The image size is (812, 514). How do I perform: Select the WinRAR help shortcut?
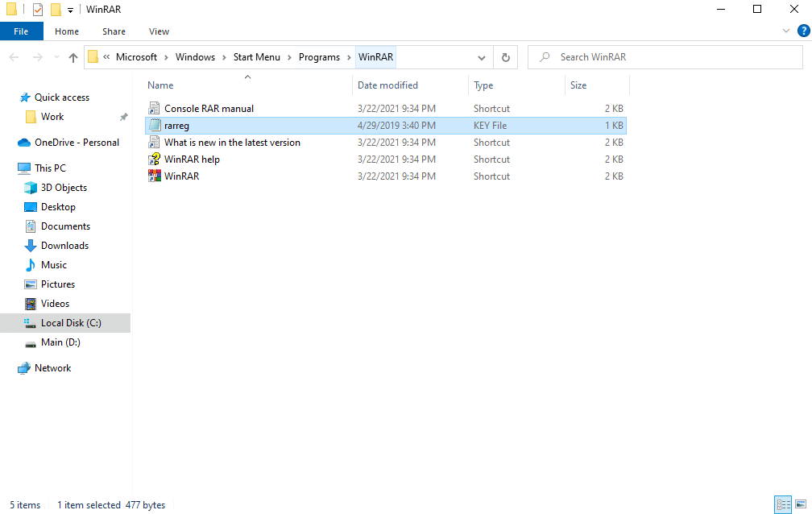(192, 160)
